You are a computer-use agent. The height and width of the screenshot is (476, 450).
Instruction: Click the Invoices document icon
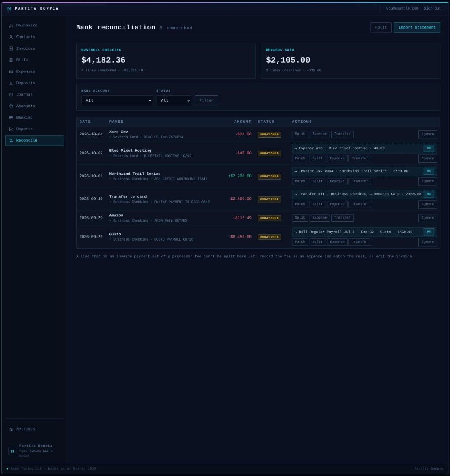11,48
